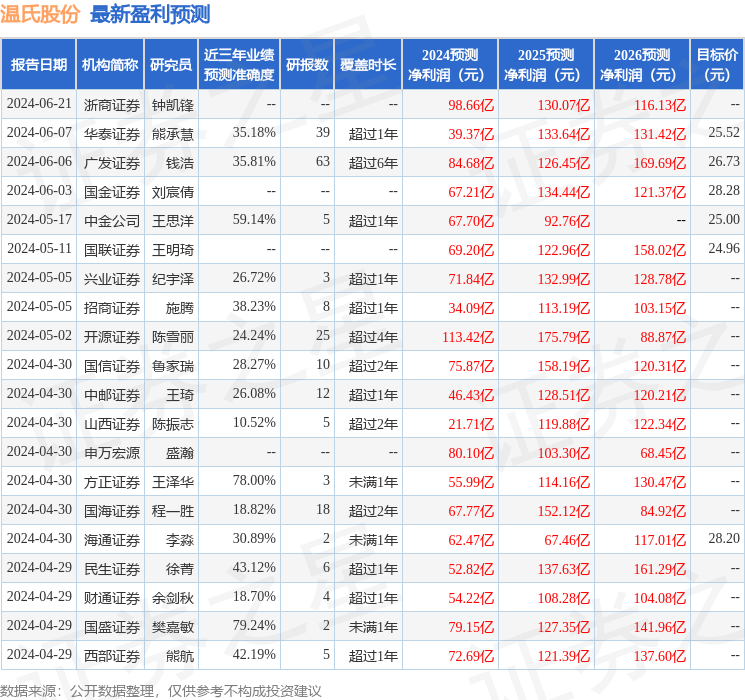Click analyst name 鲁家瑞
This screenshot has height=700, width=745.
[x=173, y=365]
